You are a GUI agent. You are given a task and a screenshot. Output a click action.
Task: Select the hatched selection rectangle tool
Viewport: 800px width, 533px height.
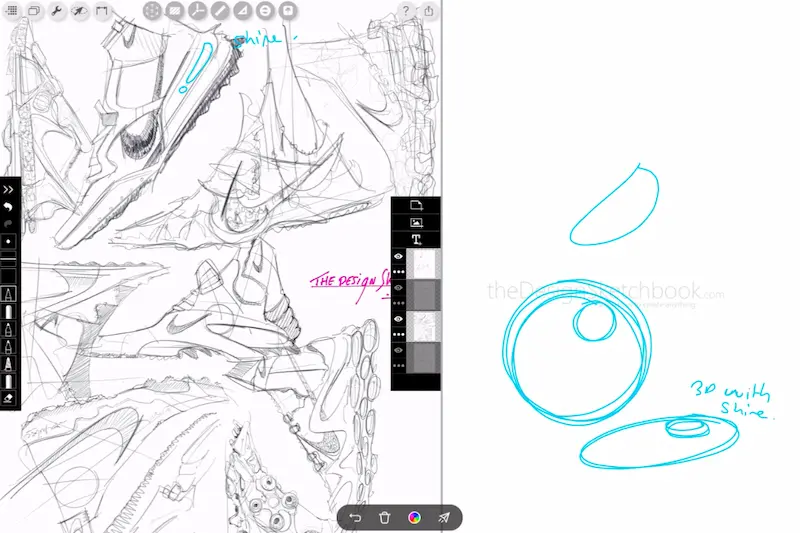click(x=174, y=11)
